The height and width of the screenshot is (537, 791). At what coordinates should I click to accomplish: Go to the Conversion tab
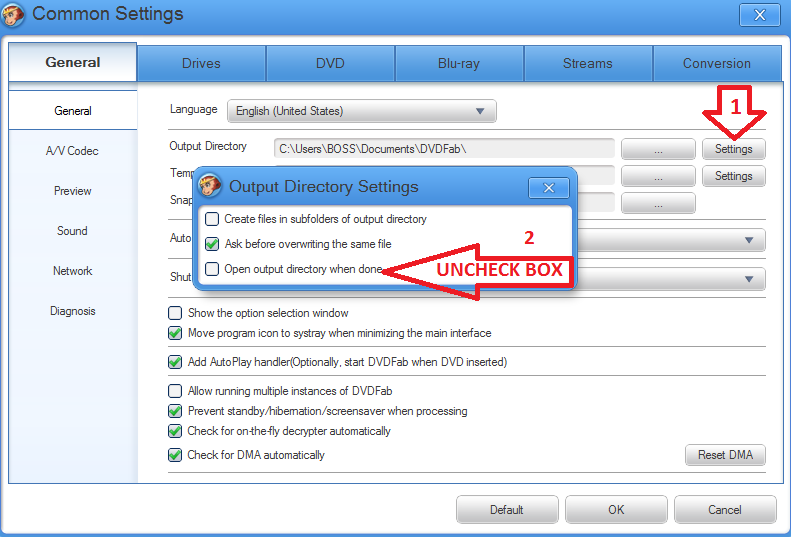[x=717, y=64]
